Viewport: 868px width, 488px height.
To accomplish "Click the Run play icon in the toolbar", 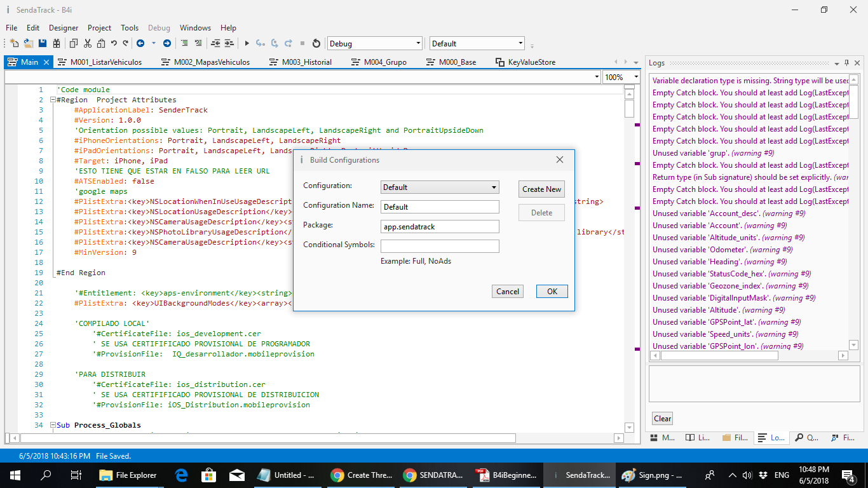I will point(247,44).
